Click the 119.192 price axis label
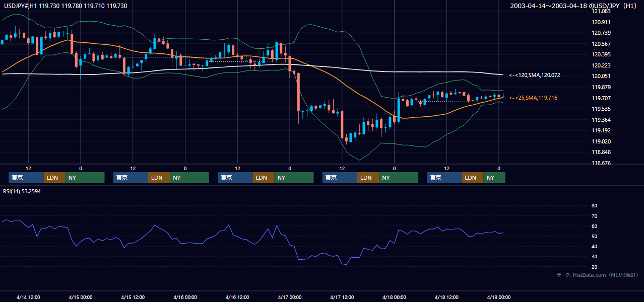 (x=602, y=130)
